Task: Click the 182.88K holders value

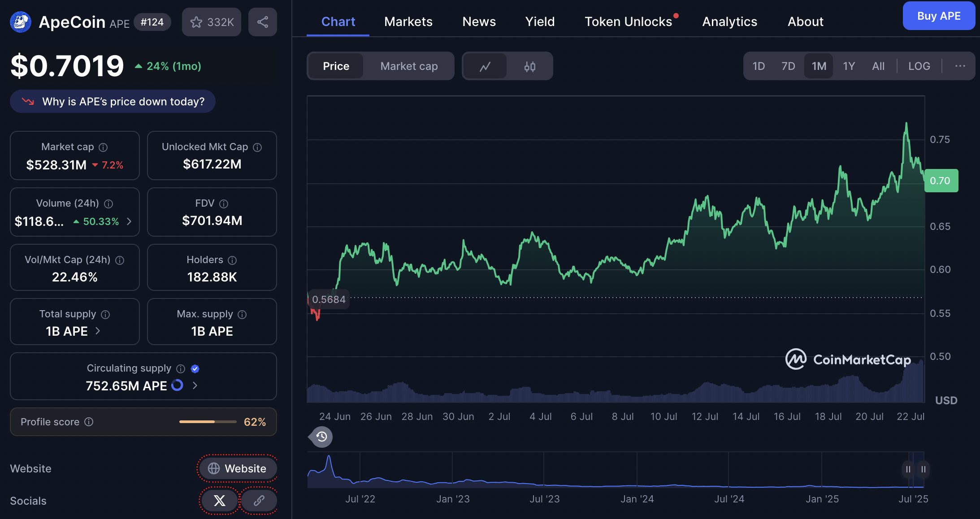Action: [212, 277]
